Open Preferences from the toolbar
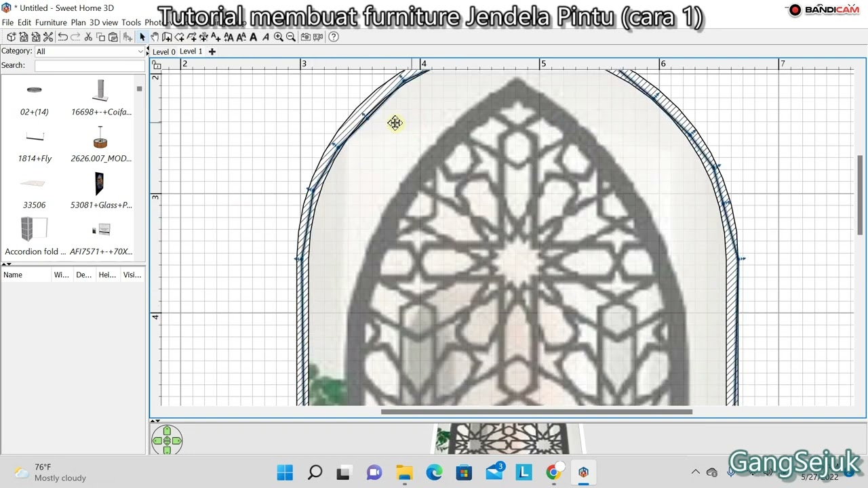868x488 pixels. (47, 37)
